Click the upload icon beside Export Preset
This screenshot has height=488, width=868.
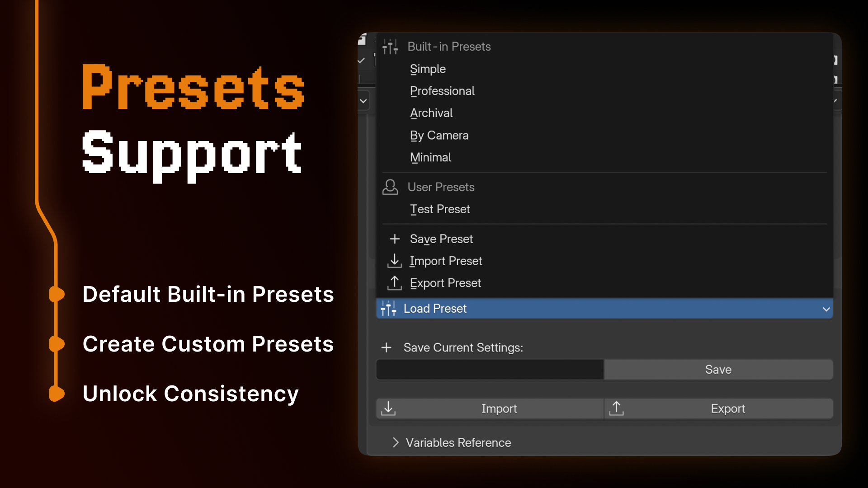[x=395, y=283]
